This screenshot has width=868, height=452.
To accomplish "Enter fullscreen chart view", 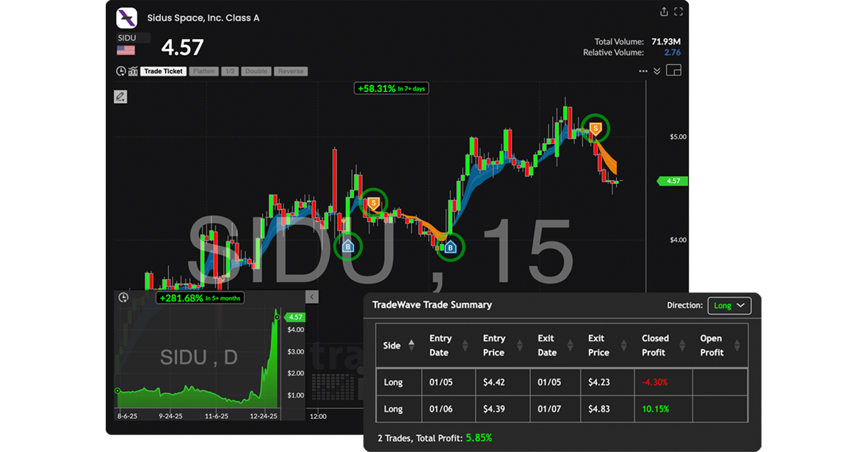I will point(679,12).
